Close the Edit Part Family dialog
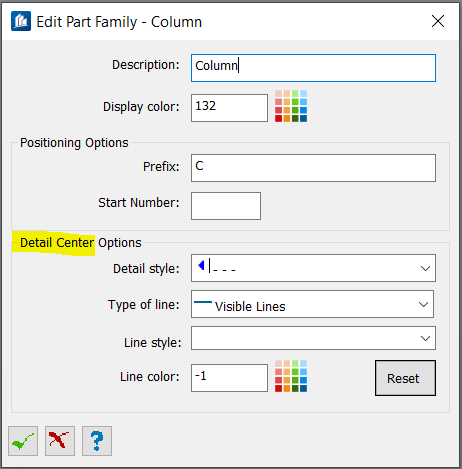The image size is (462, 469). 438,21
